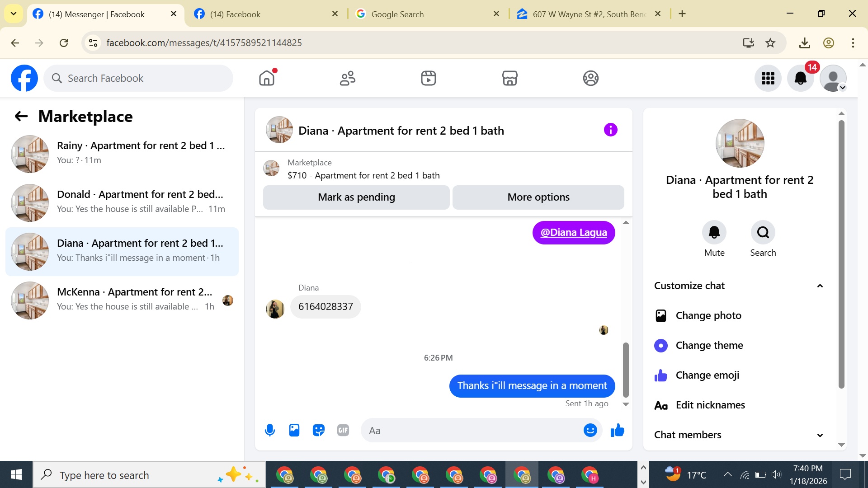Mute the Diana conversation
The image size is (868, 488).
[714, 233]
